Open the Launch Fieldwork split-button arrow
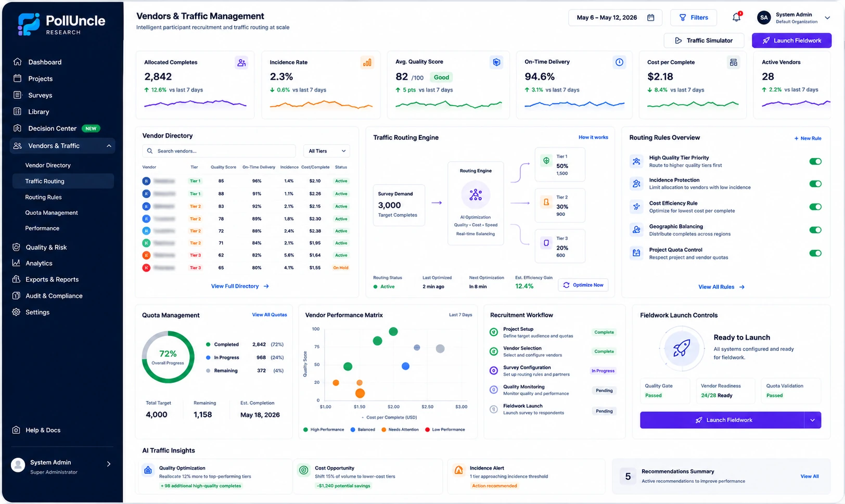Viewport: 845px width, 504px height. (813, 420)
